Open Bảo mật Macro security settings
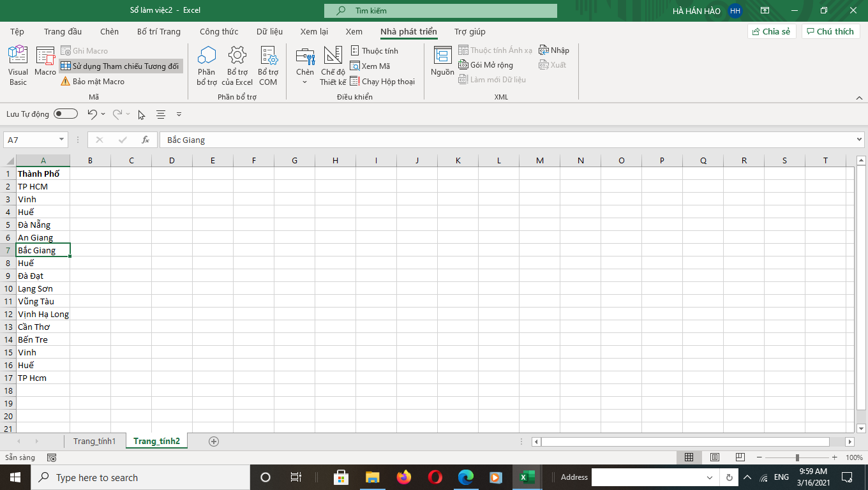The height and width of the screenshot is (490, 868). [x=93, y=82]
